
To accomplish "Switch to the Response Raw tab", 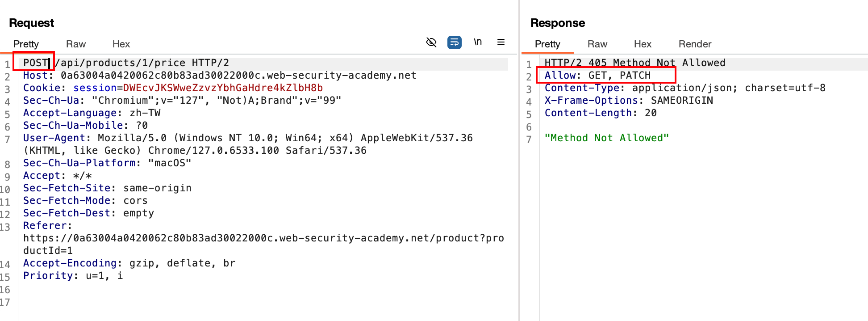I will point(597,44).
